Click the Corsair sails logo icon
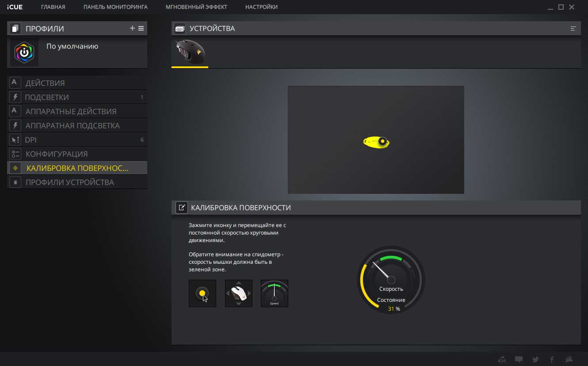The width and height of the screenshot is (588, 366). [569, 359]
